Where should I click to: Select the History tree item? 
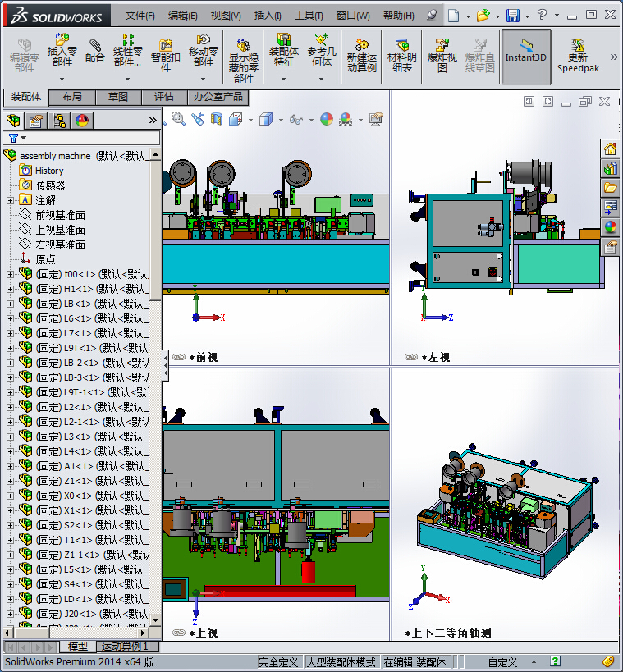pos(49,171)
